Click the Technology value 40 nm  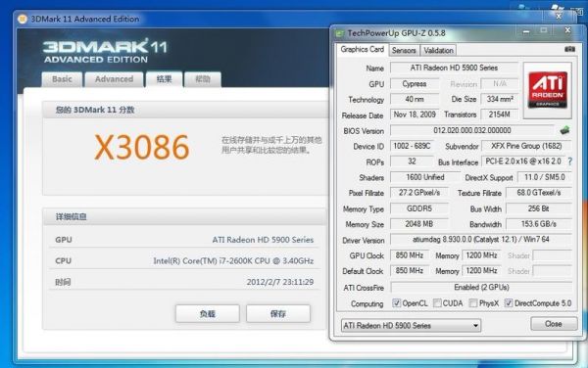pyautogui.click(x=415, y=99)
